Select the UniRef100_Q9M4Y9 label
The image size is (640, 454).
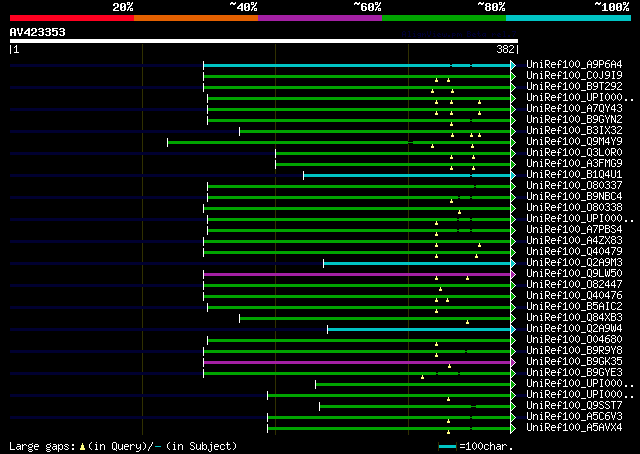[574, 142]
